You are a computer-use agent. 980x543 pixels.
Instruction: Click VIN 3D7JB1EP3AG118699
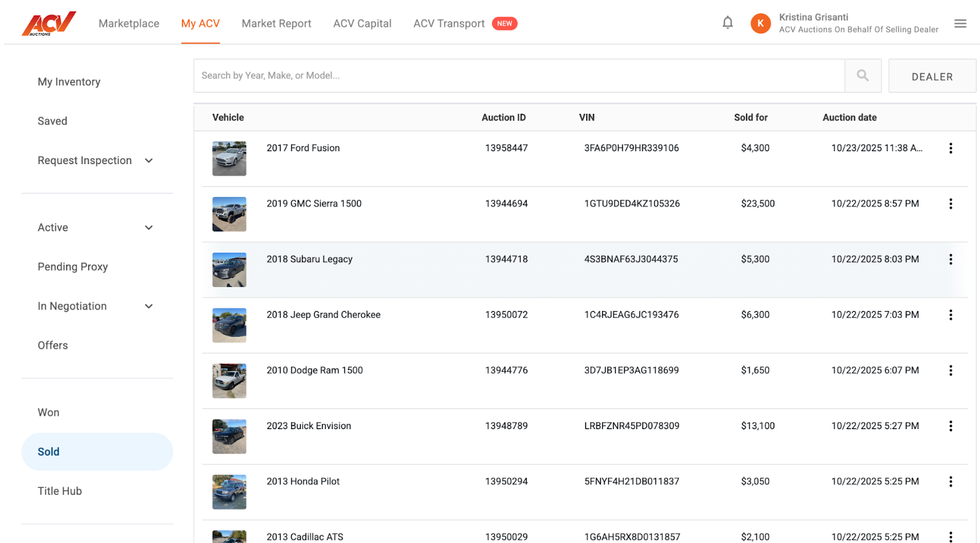click(x=631, y=370)
